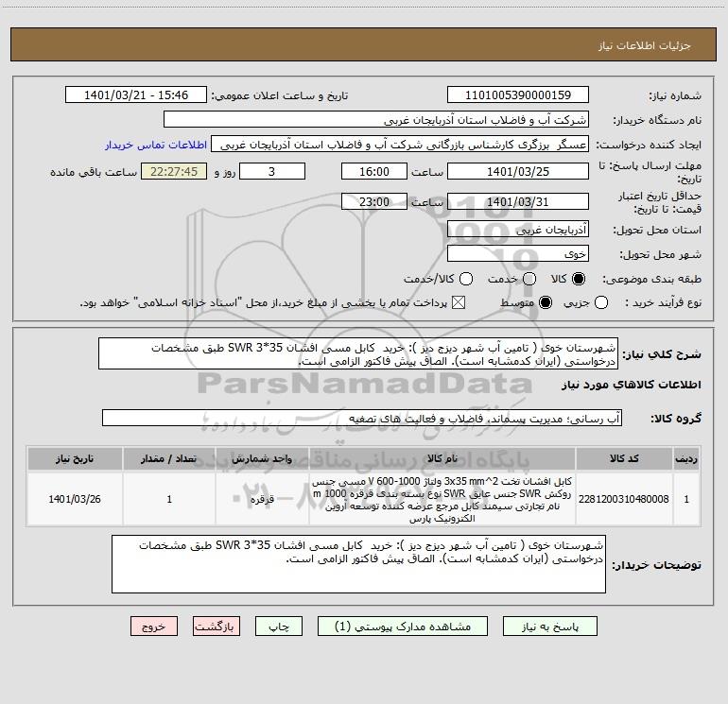
Task: Select the 'کالا' radio button
Action: (x=579, y=279)
